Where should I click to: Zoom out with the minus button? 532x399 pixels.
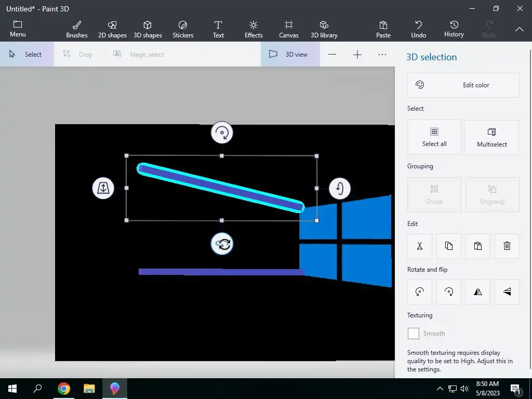[x=332, y=54]
